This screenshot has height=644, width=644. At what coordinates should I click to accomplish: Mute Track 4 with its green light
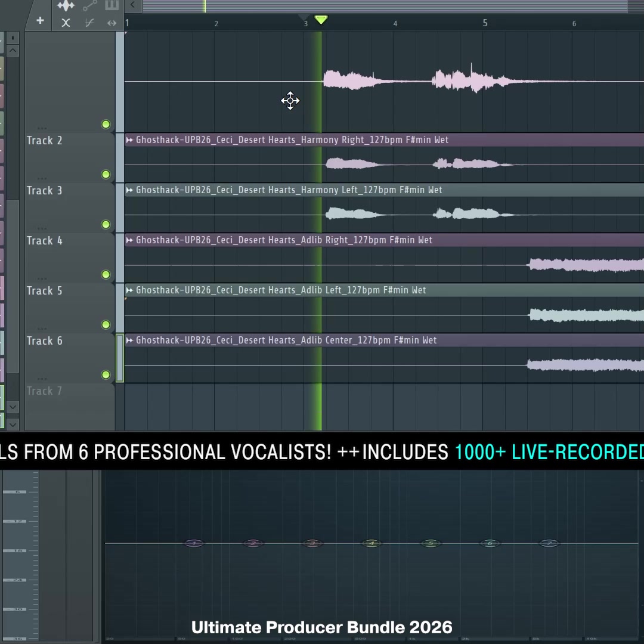pyautogui.click(x=106, y=274)
